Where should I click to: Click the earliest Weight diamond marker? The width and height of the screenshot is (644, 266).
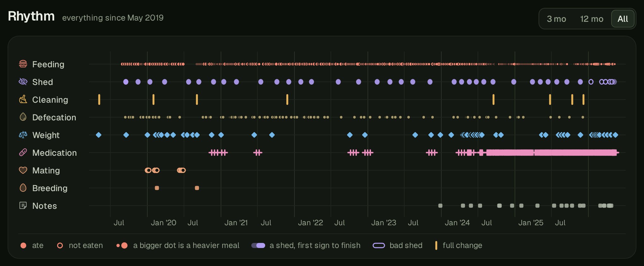[x=98, y=135]
